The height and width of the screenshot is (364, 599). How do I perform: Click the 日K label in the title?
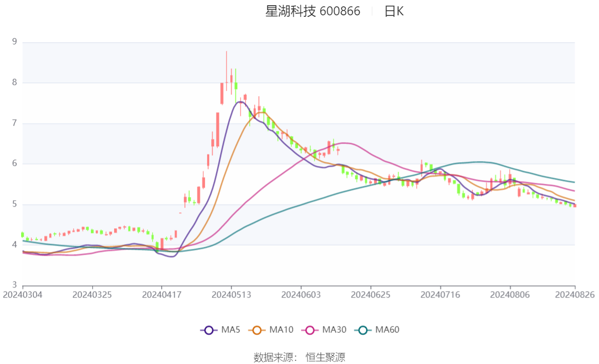[394, 11]
